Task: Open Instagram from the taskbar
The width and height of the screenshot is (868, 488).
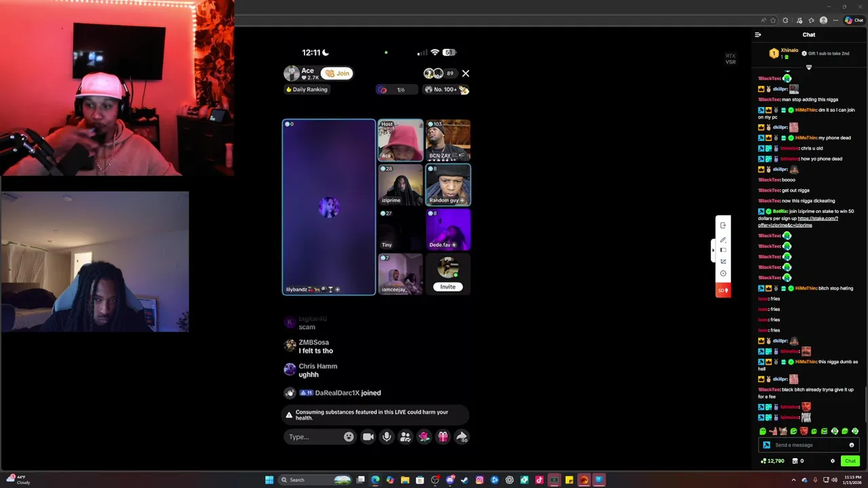Action: (x=479, y=480)
